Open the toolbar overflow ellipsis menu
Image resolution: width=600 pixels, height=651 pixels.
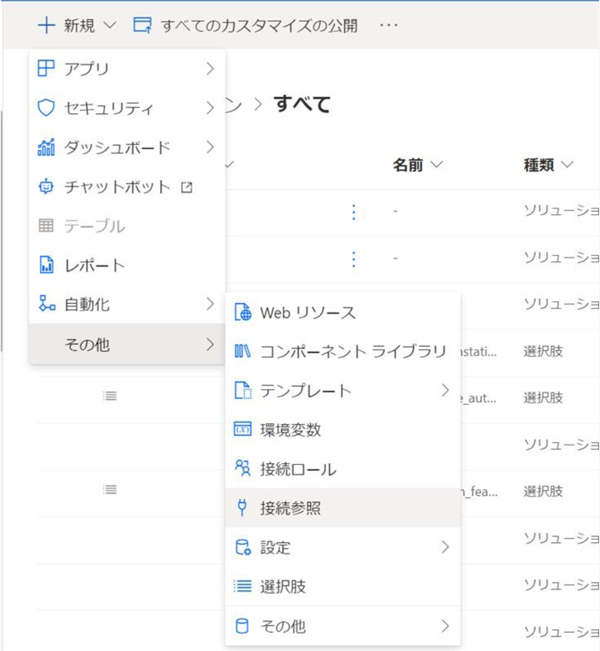click(391, 25)
